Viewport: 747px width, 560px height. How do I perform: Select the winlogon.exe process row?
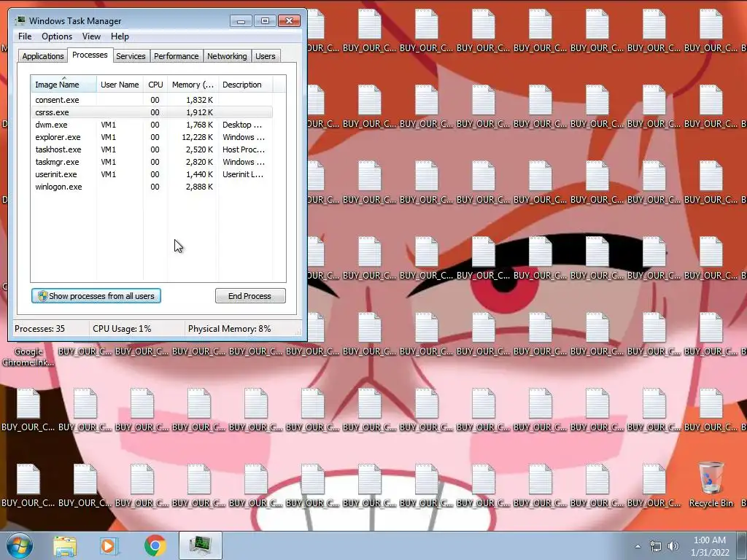(x=152, y=187)
